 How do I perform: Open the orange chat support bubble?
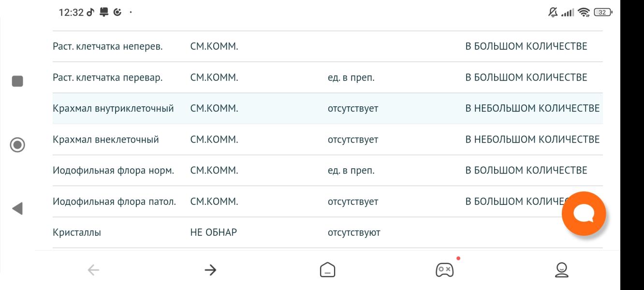[584, 214]
